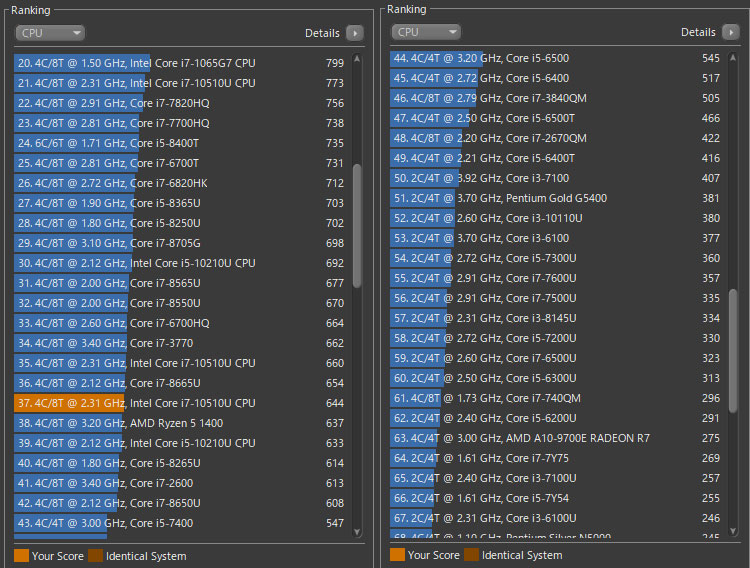Select rank 33 Core i7-6700HQ row
The image size is (750, 568).
click(x=181, y=323)
